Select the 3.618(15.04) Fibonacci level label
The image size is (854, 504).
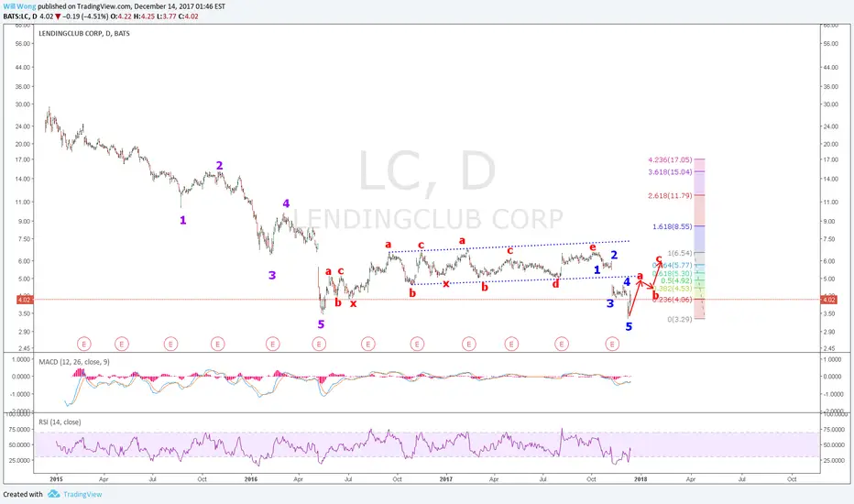[x=670, y=171]
